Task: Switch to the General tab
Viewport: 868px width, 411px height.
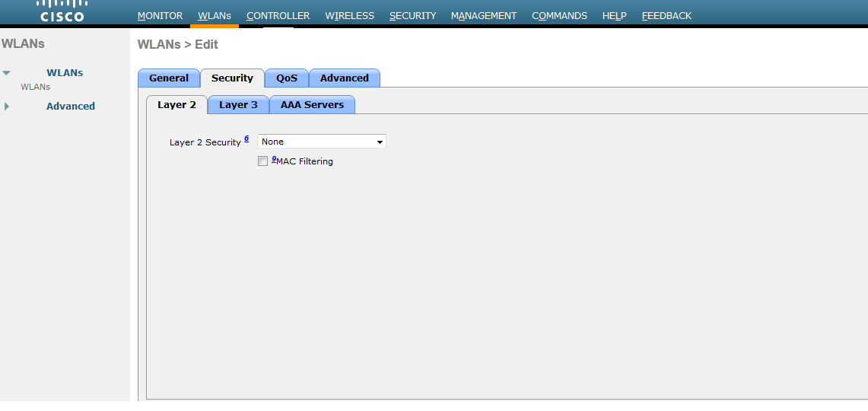Action: 168,78
